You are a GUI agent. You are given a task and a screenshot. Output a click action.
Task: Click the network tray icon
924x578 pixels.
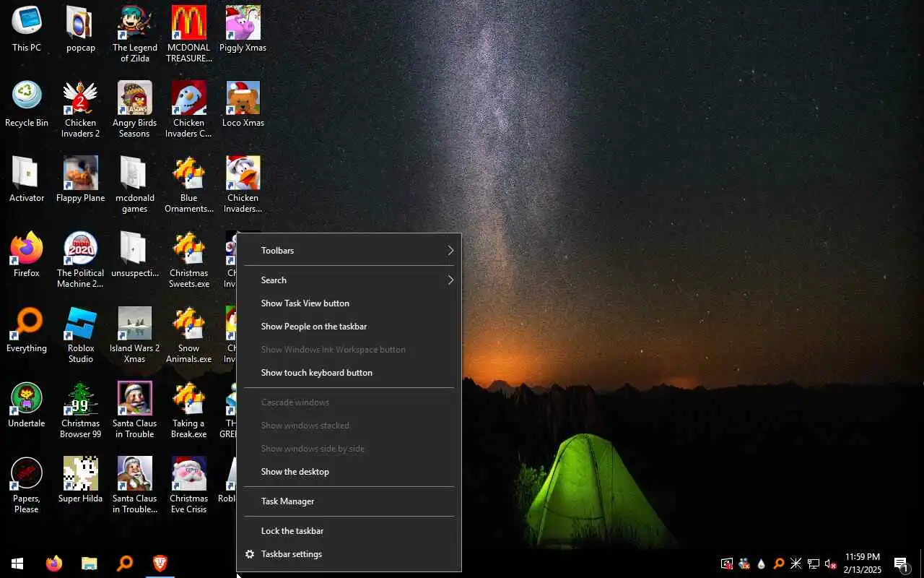[814, 564]
